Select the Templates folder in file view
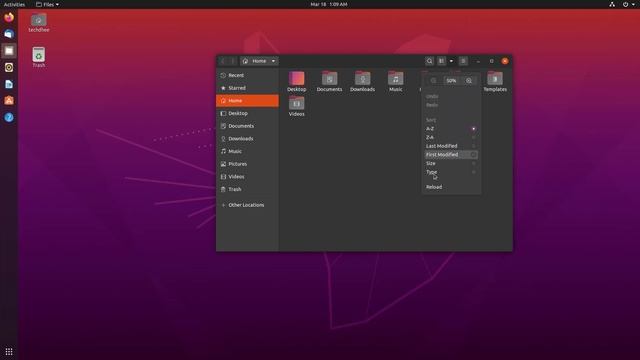 495,82
